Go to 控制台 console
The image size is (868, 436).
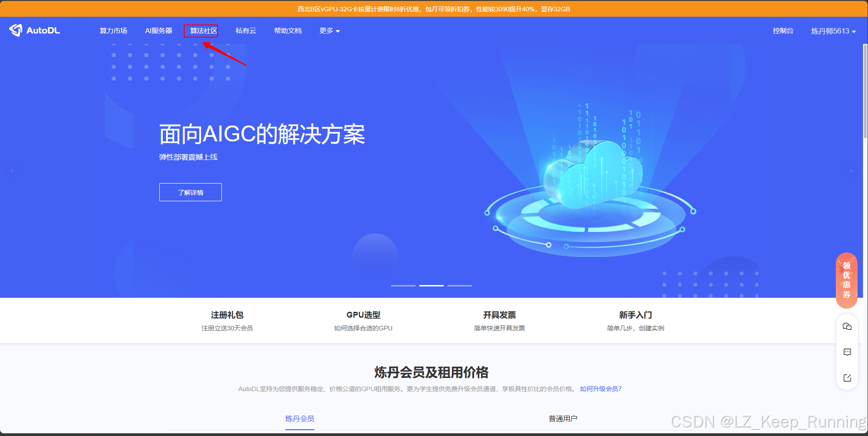point(783,30)
